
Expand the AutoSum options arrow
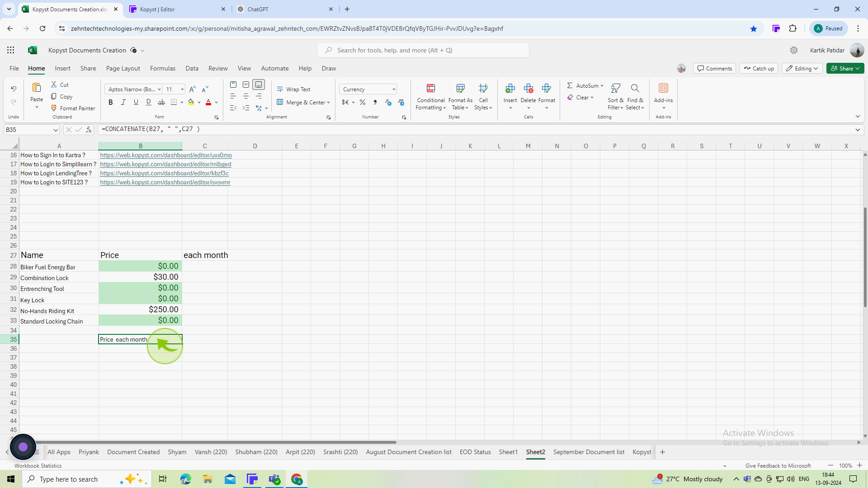coord(602,86)
